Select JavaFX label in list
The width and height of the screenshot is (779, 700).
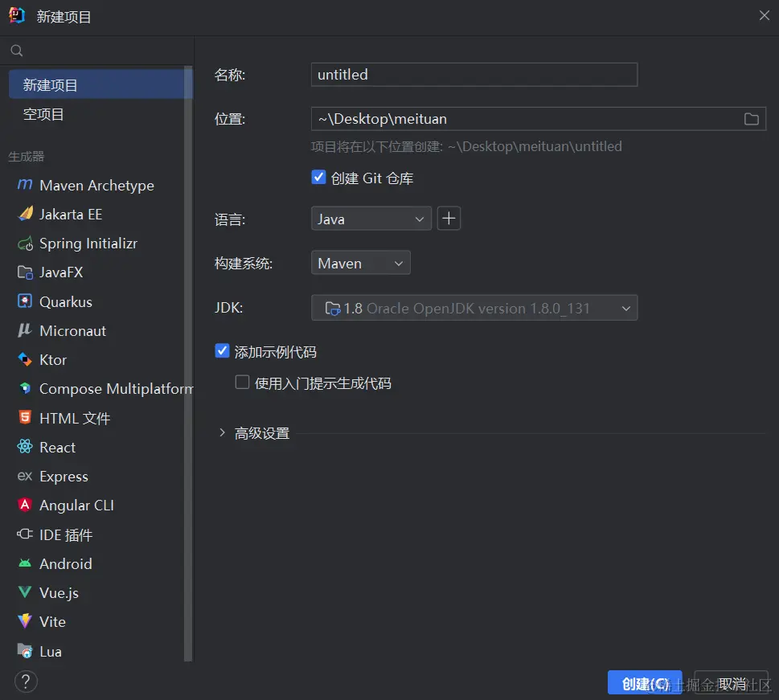point(61,272)
